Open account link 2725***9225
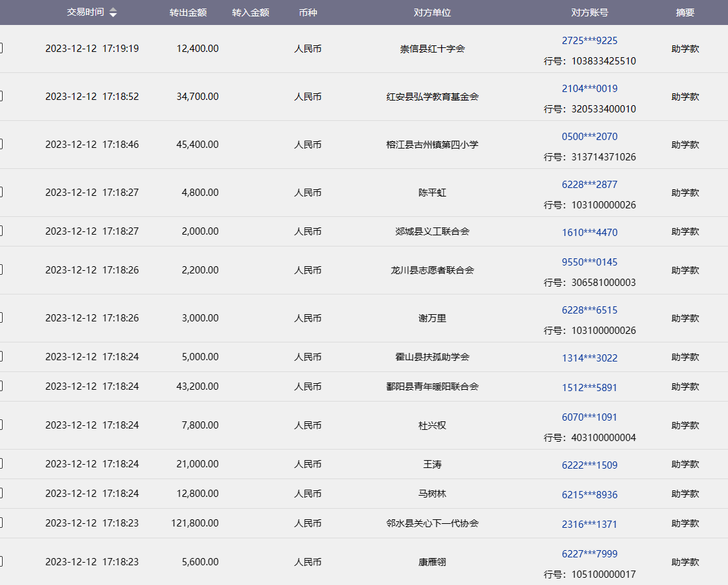The image size is (728, 585). pyautogui.click(x=589, y=41)
